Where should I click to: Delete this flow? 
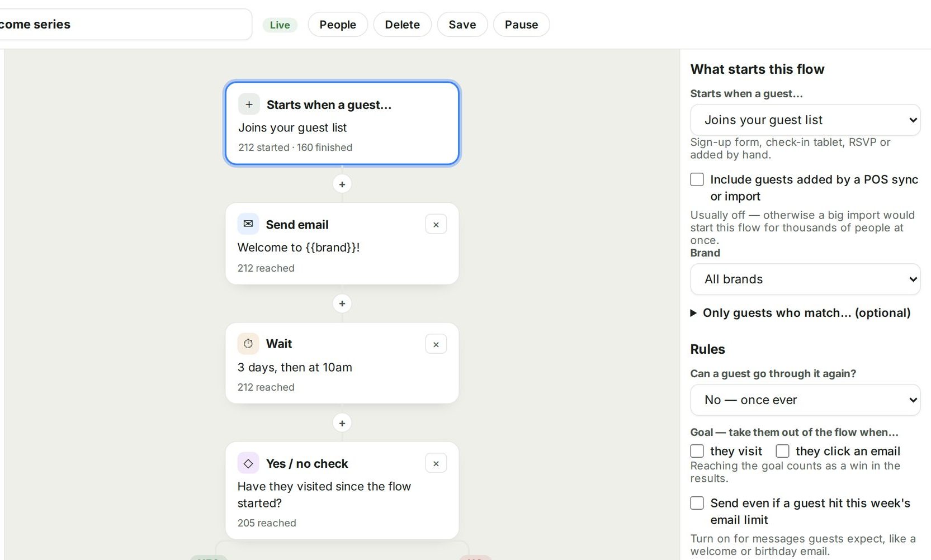pyautogui.click(x=403, y=25)
